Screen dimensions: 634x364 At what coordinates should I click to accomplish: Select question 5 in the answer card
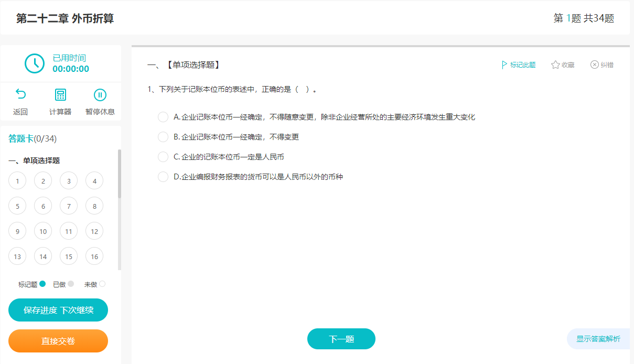17,206
